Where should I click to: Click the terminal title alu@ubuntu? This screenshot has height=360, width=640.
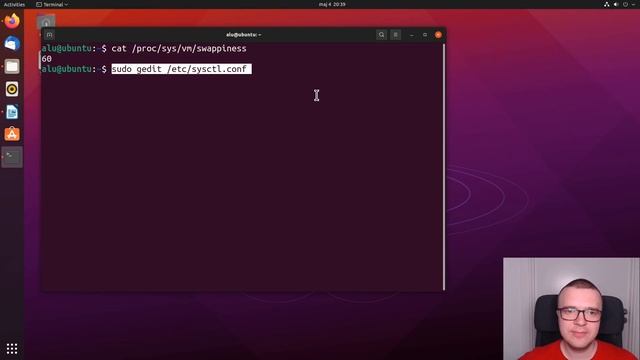coord(243,35)
